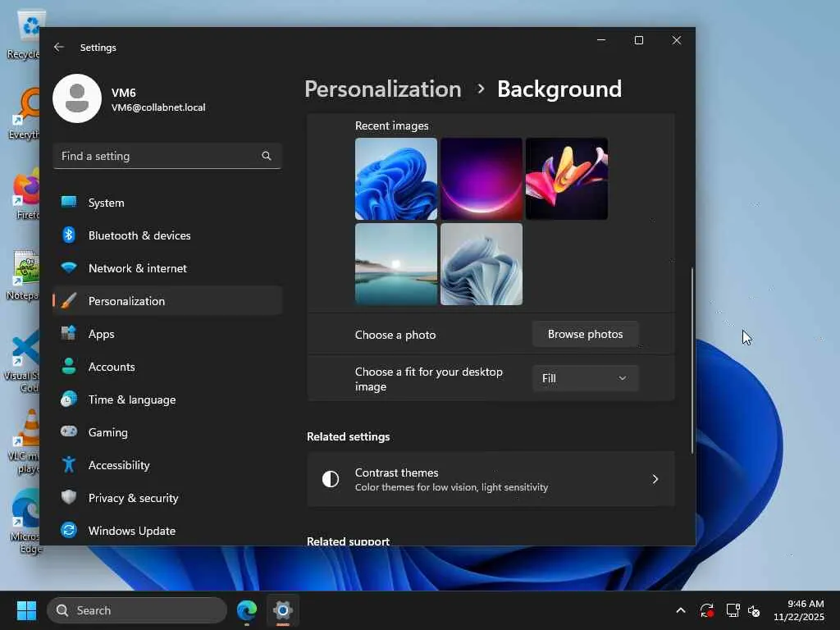
Task: Open Contrast themes related setting
Action: [491, 479]
